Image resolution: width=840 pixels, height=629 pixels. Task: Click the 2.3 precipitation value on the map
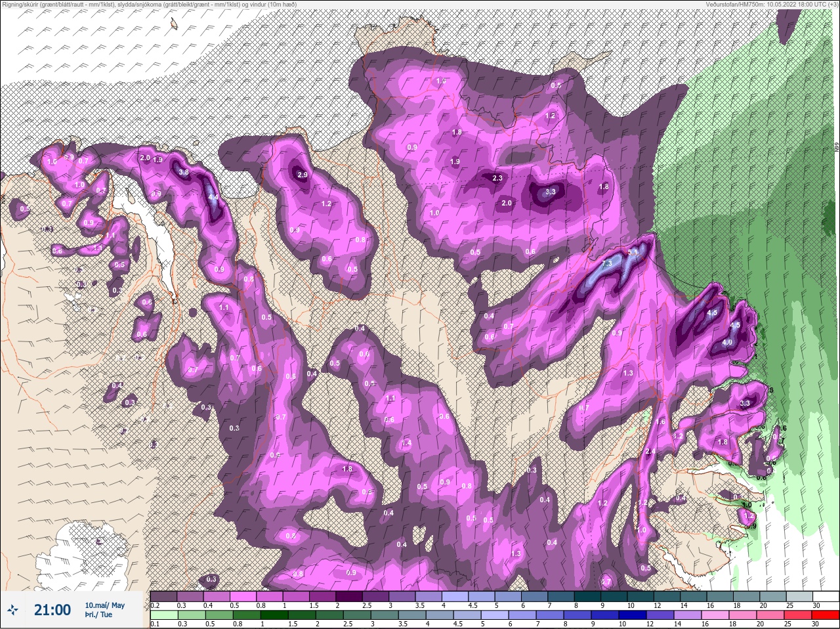coord(497,179)
